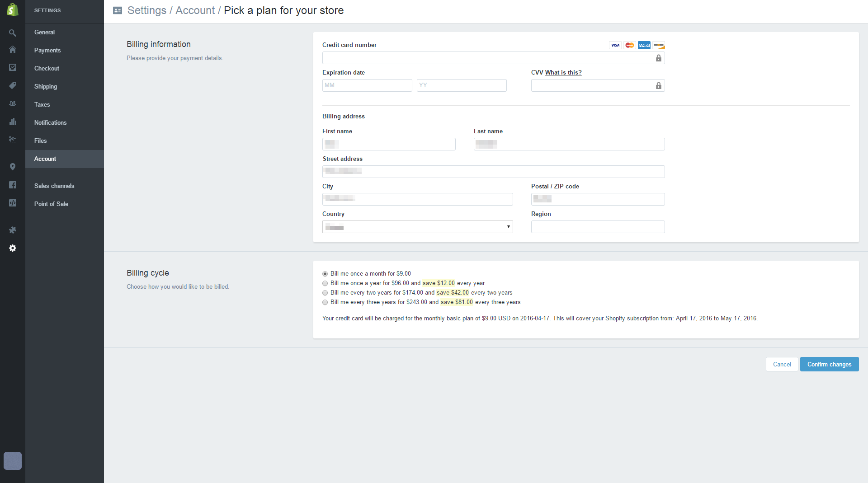The image size is (868, 483).
Task: Open the search magnifier icon in sidebar
Action: [x=13, y=33]
